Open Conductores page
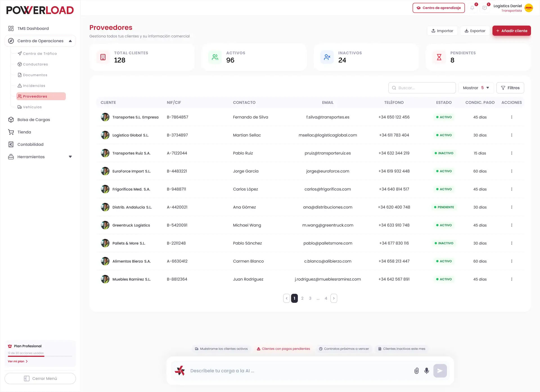 [33, 64]
